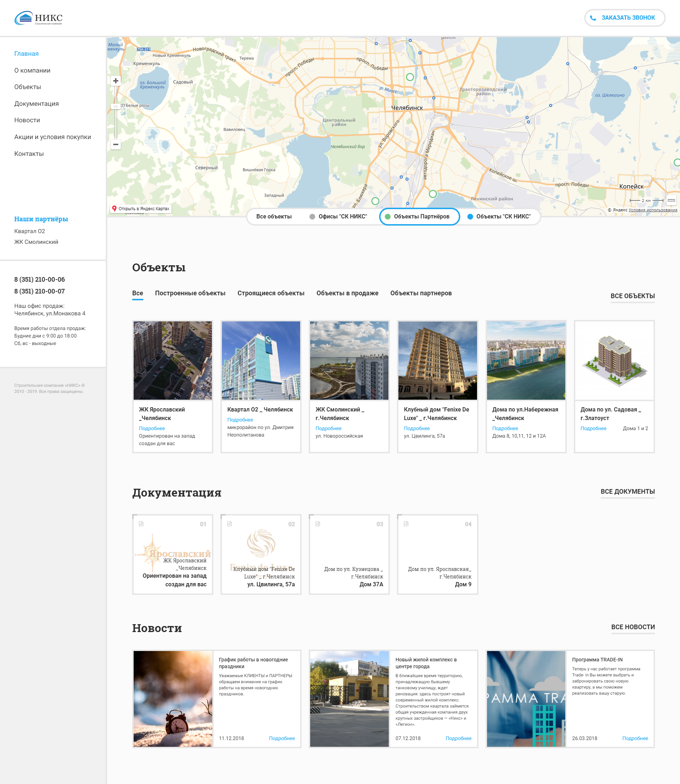Image resolution: width=680 pixels, height=784 pixels.
Task: Click the document icon on card 01
Action: click(141, 523)
